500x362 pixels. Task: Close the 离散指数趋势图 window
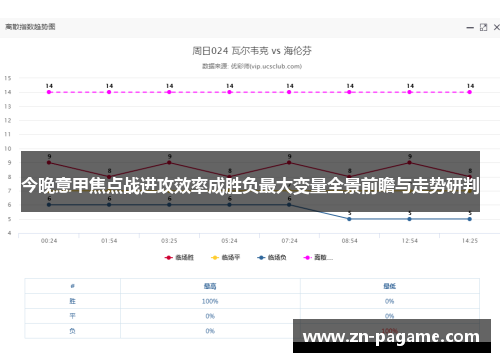click(496, 27)
